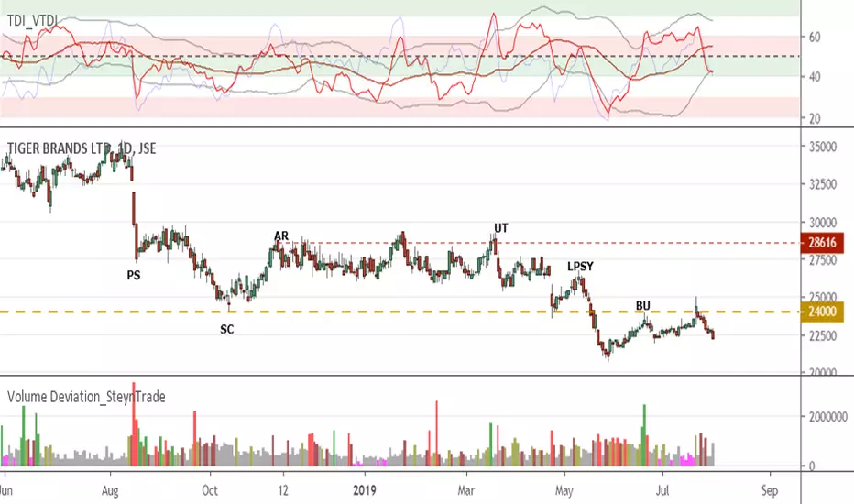Viewport: 854px width, 504px height.
Task: Click the TDI_VTDI indicator title
Action: [x=32, y=21]
